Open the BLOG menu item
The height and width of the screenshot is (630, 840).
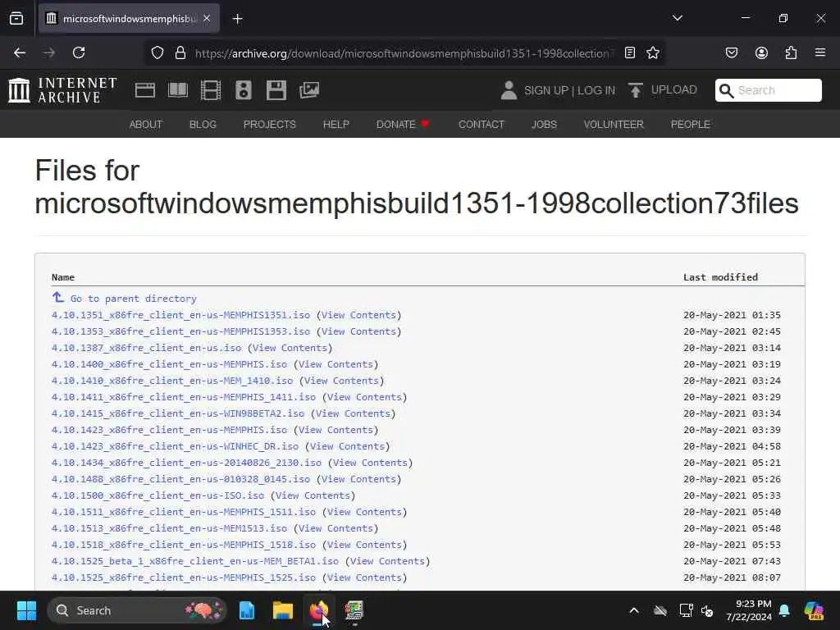tap(203, 125)
